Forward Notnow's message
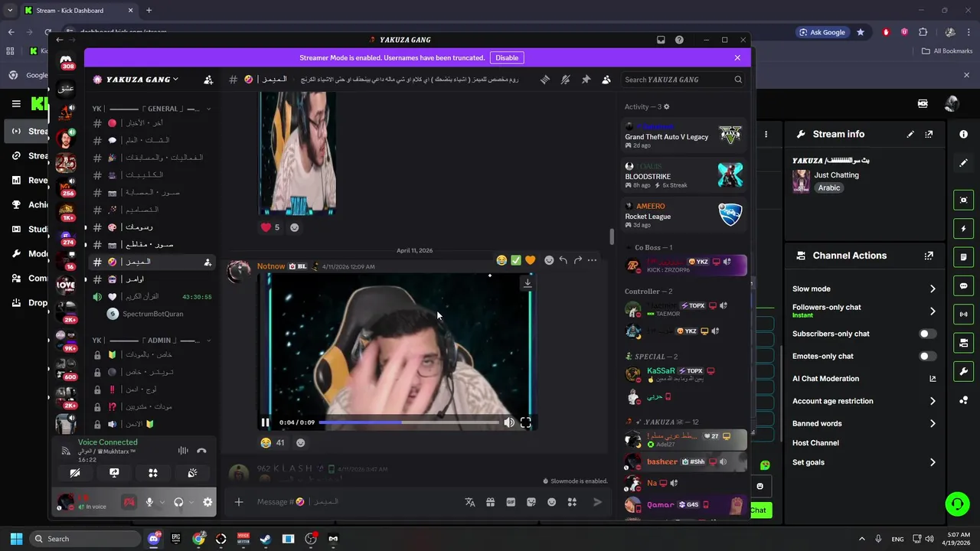980x551 pixels. coord(578,260)
